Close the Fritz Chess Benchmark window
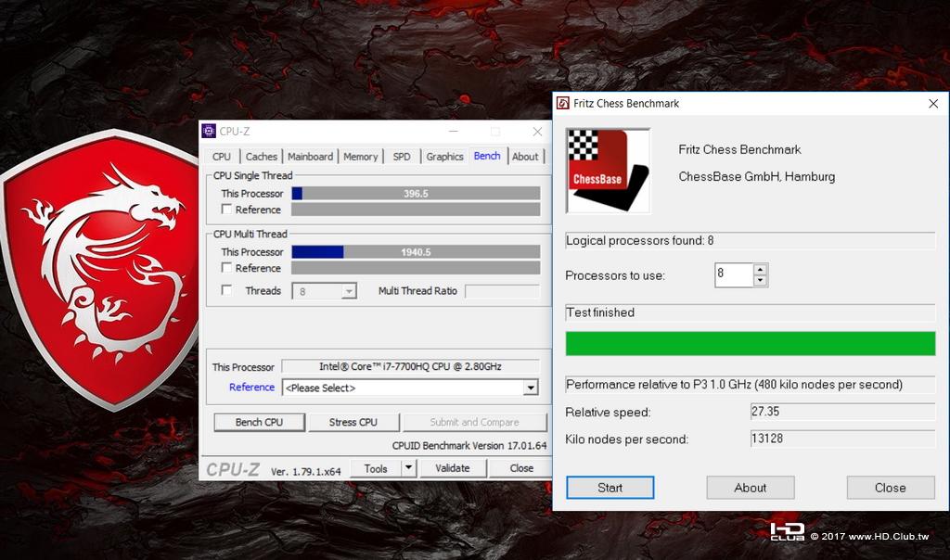The image size is (950, 560). click(x=933, y=104)
